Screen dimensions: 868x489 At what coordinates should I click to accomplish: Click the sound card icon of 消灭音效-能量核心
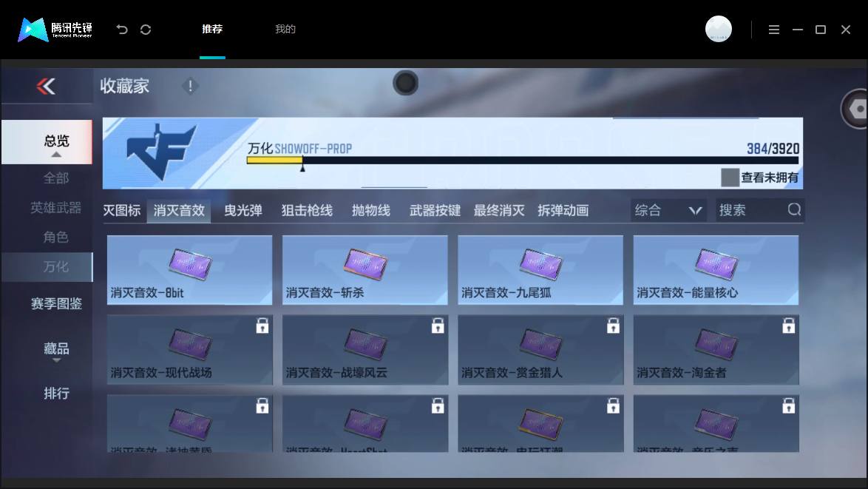coord(716,263)
